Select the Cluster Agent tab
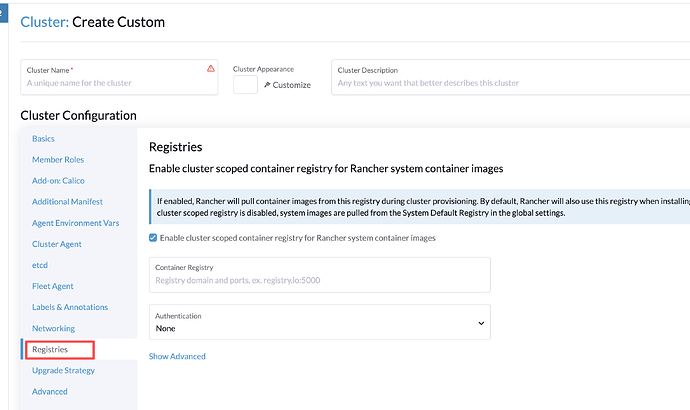 [x=57, y=244]
